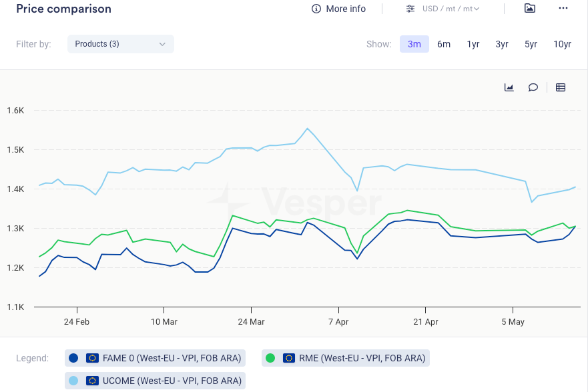
Task: Click the EU flag on RME legend
Action: [x=288, y=358]
